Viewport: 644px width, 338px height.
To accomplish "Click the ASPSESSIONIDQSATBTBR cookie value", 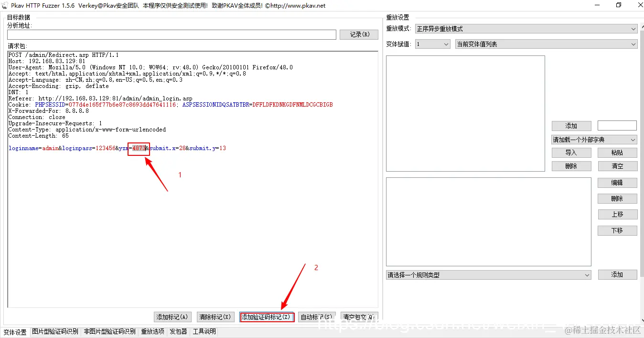I will coord(292,105).
